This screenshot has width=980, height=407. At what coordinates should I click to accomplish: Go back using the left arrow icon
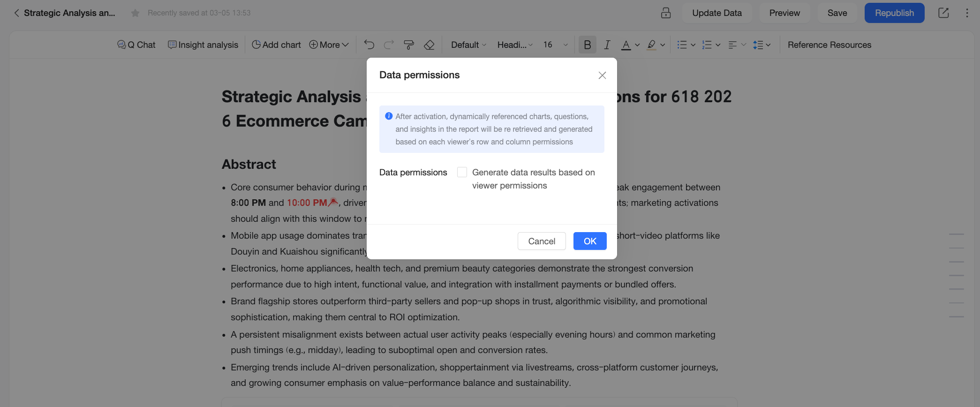point(16,13)
